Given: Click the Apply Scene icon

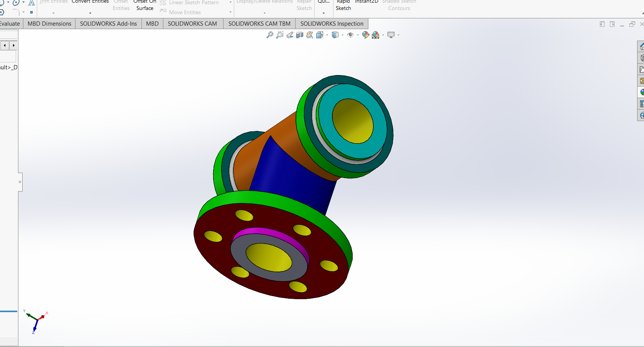Looking at the screenshot, I should [x=376, y=35].
